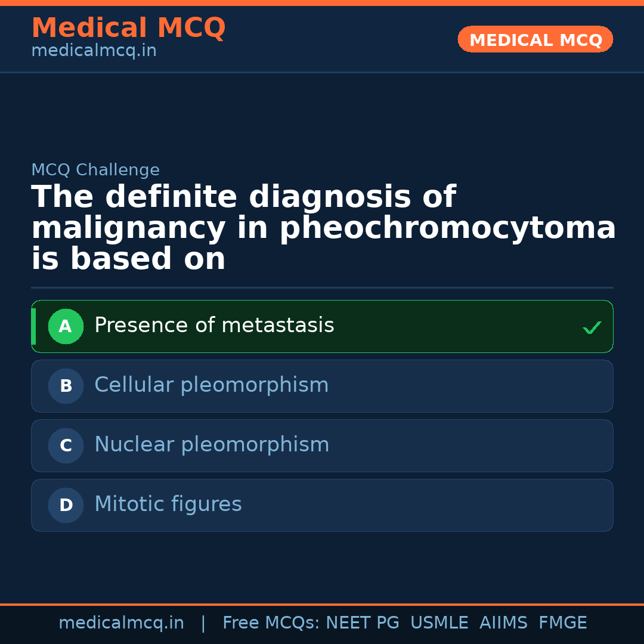Choose answer Nuclear pleomorphism
This screenshot has width=644, height=644.
(212, 445)
